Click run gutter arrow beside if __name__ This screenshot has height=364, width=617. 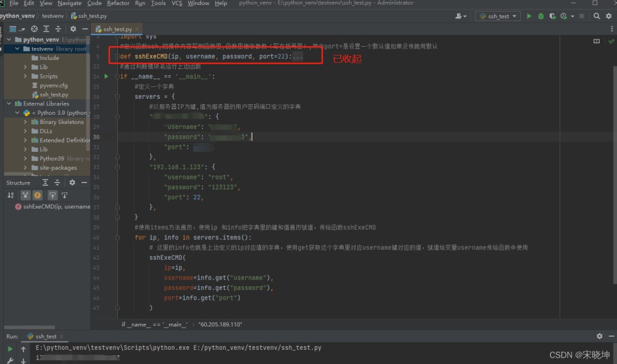click(106, 77)
